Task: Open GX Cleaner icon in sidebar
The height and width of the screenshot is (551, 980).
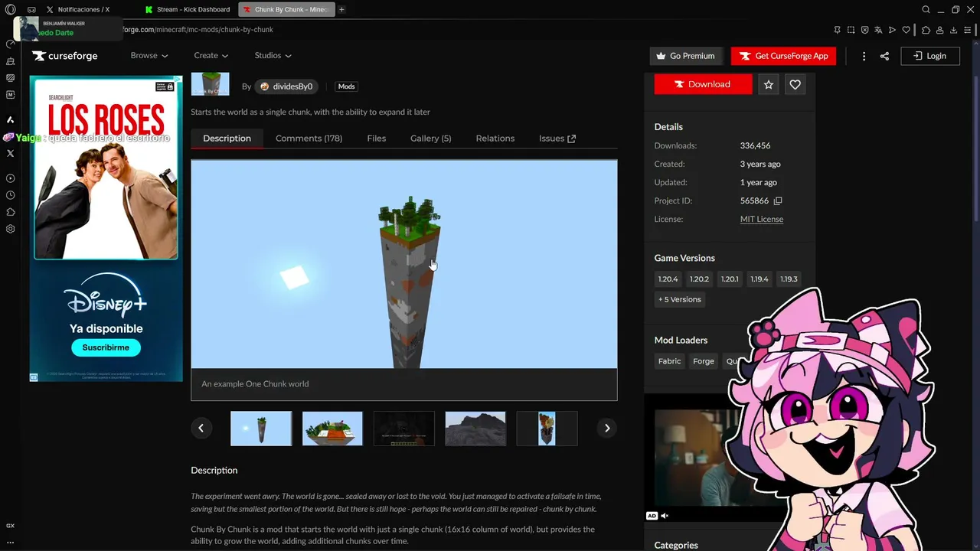Action: tap(10, 61)
